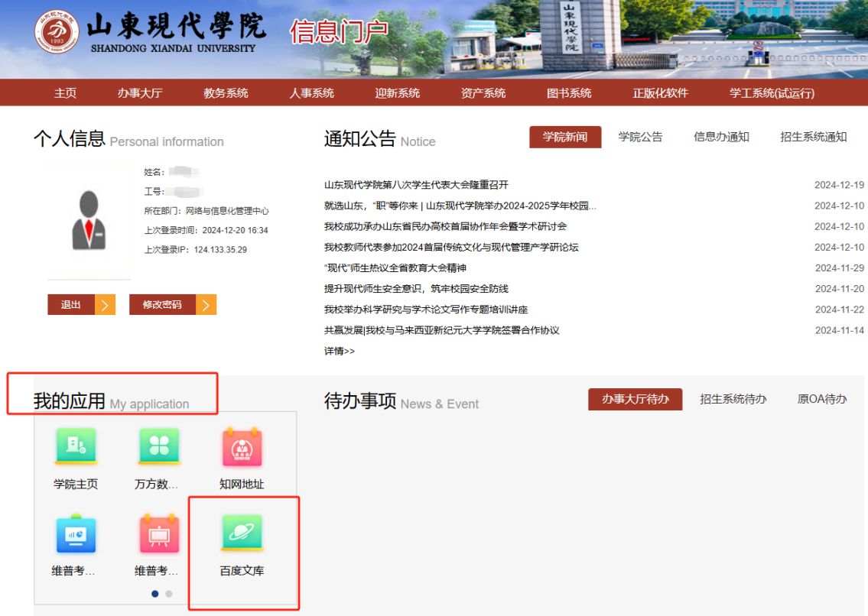Open 教务系统 from the navigation bar

click(226, 93)
